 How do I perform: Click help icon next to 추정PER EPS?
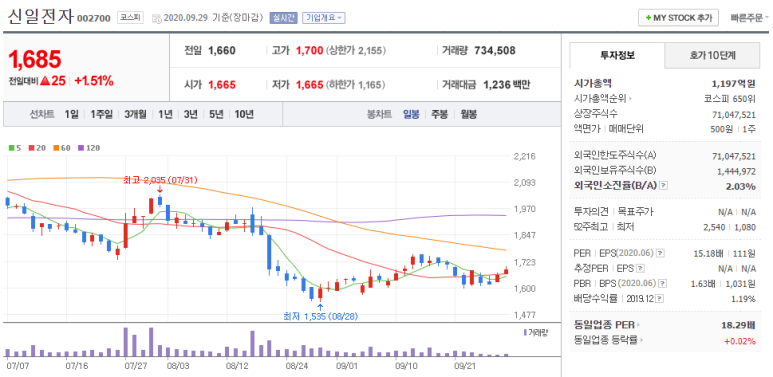pos(640,269)
